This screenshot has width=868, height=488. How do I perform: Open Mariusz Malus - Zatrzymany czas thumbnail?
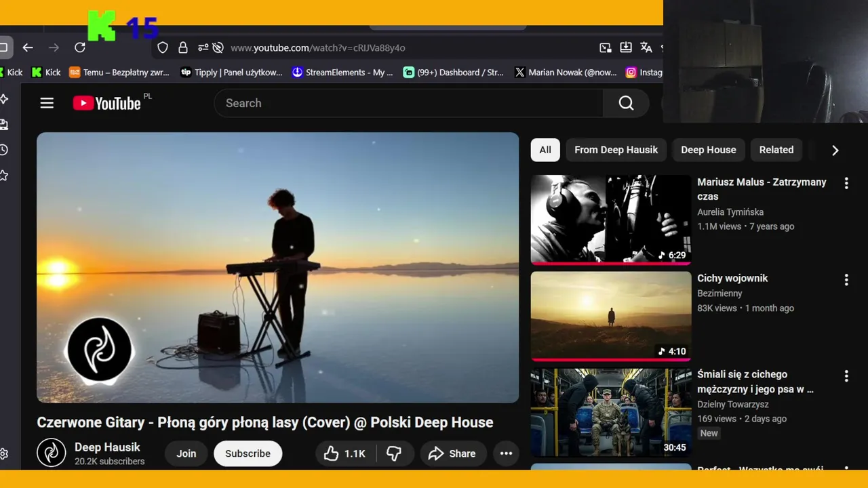[x=611, y=220]
